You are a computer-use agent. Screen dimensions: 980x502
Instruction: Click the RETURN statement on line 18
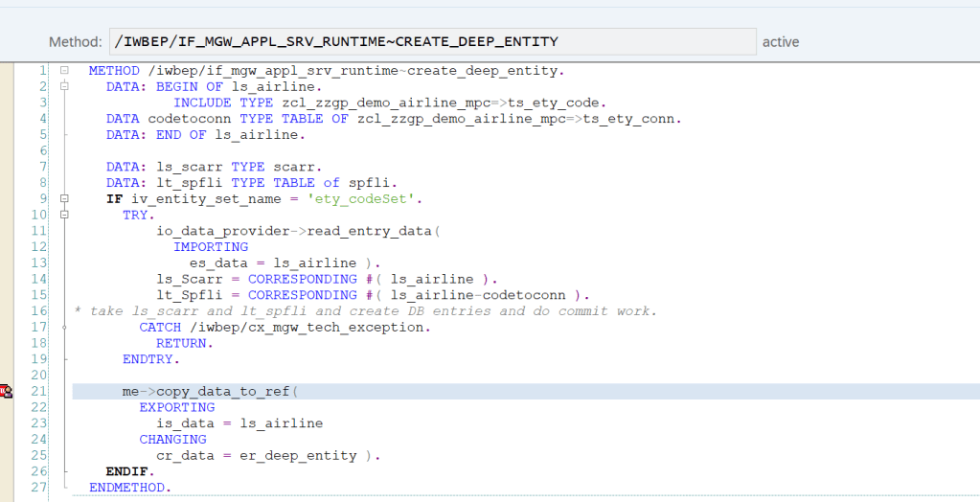[x=181, y=343]
